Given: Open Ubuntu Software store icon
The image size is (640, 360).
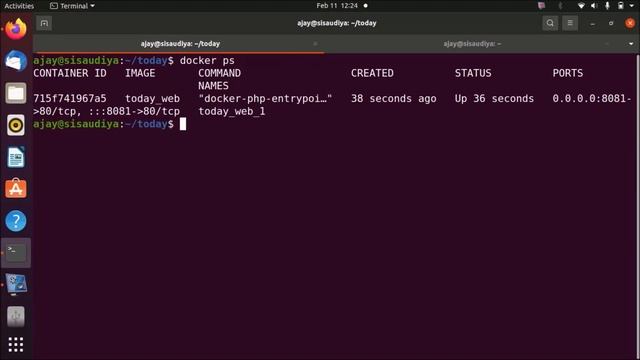Looking at the screenshot, I should point(16,189).
